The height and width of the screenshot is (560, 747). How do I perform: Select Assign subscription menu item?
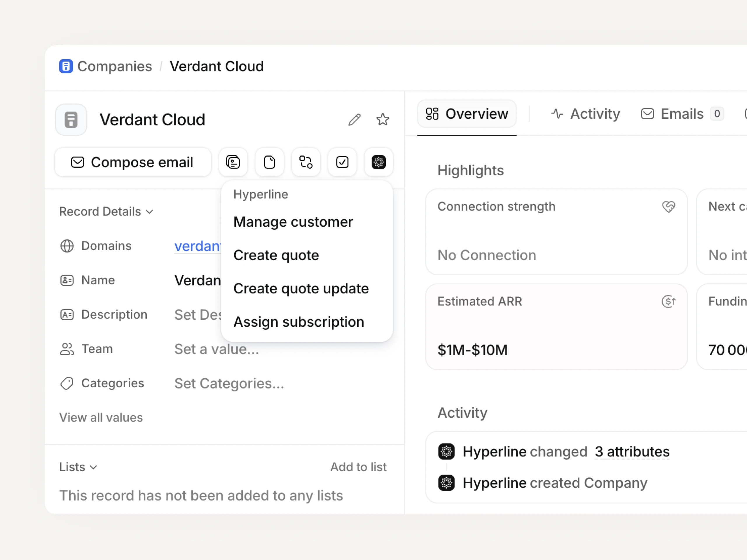point(307,322)
